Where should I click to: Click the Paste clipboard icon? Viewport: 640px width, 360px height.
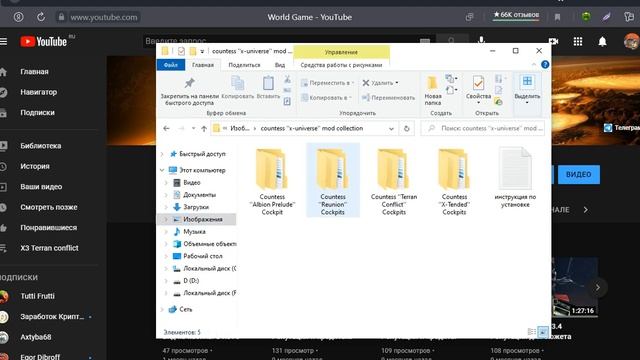[268, 83]
